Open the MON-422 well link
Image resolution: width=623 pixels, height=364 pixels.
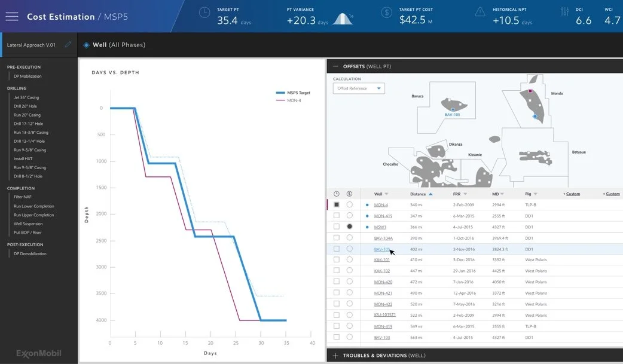[x=383, y=304]
